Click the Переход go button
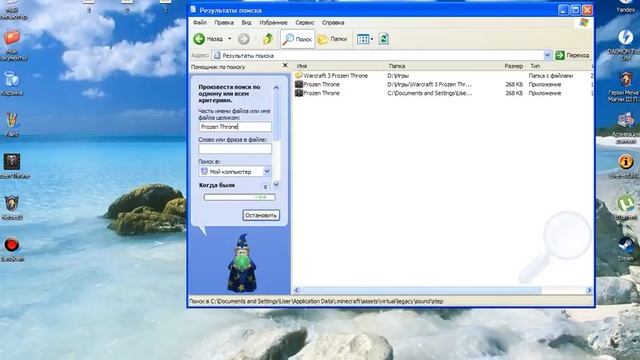This screenshot has width=640, height=360. (x=572, y=55)
